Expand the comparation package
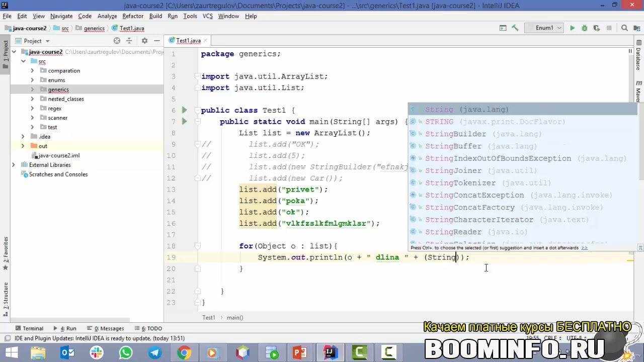The image size is (644, 362). 32,71
